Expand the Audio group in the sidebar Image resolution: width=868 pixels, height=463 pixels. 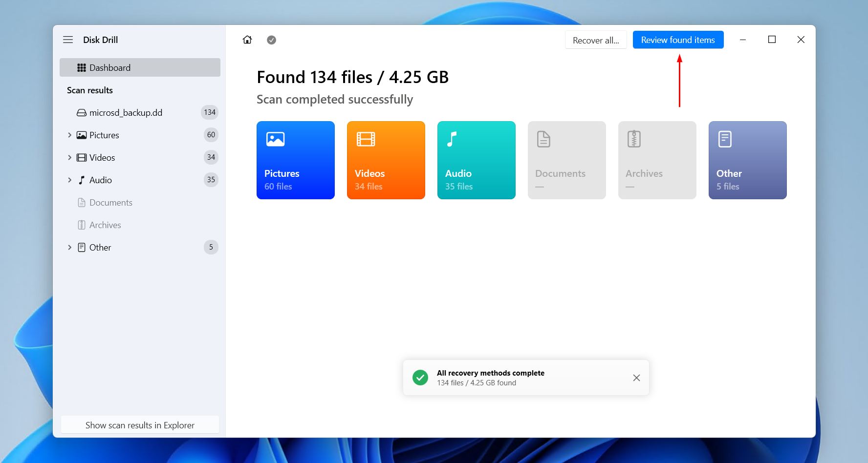point(69,180)
